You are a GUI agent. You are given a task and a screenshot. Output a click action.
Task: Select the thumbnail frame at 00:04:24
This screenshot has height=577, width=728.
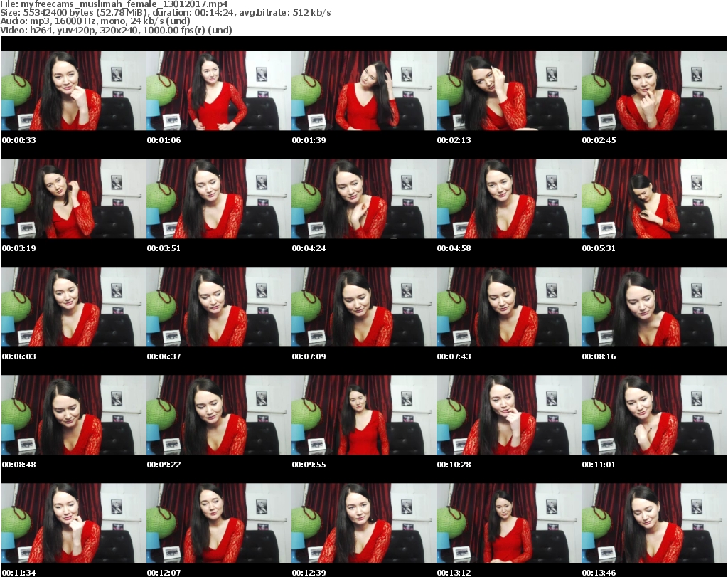tap(364, 198)
